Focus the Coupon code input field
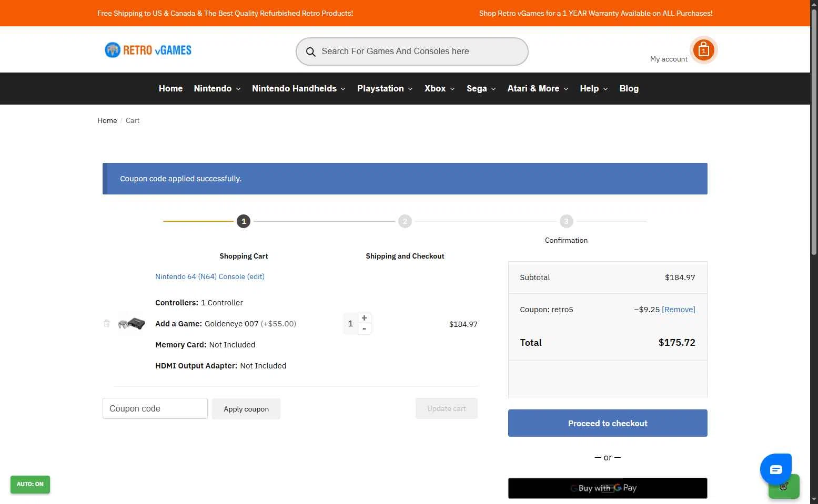The width and height of the screenshot is (818, 504). pyautogui.click(x=155, y=408)
